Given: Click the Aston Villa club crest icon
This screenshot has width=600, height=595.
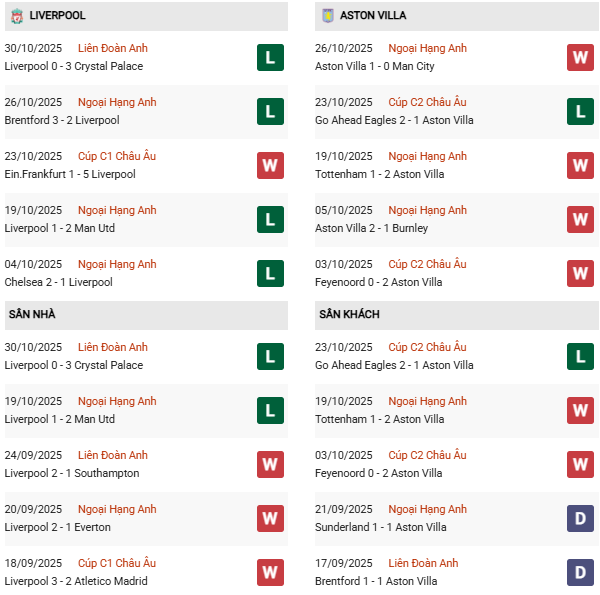Looking at the screenshot, I should (327, 16).
